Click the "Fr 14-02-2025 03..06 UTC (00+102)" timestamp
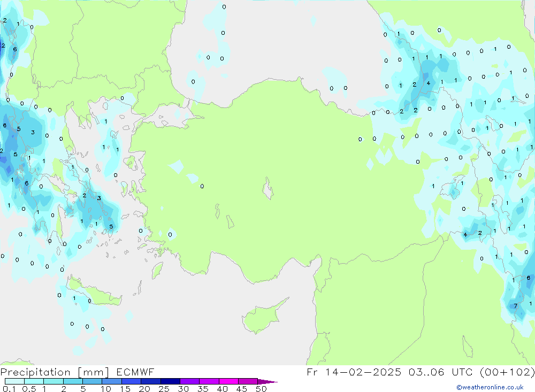535x392 pixels. click(421, 372)
